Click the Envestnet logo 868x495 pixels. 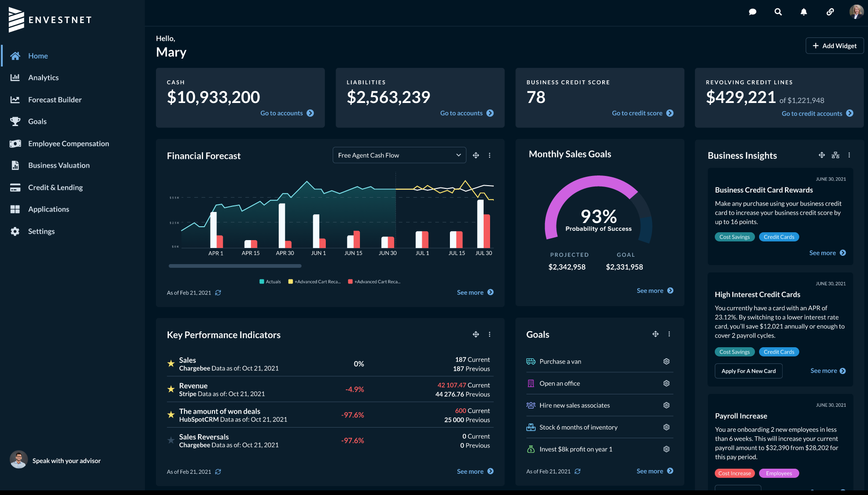click(x=50, y=20)
